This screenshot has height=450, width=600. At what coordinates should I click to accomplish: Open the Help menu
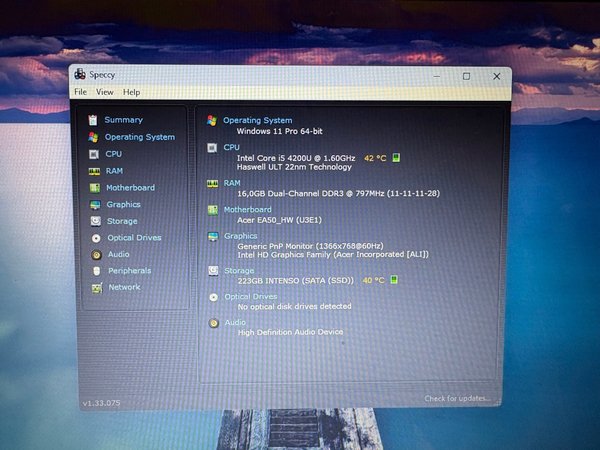coord(131,92)
